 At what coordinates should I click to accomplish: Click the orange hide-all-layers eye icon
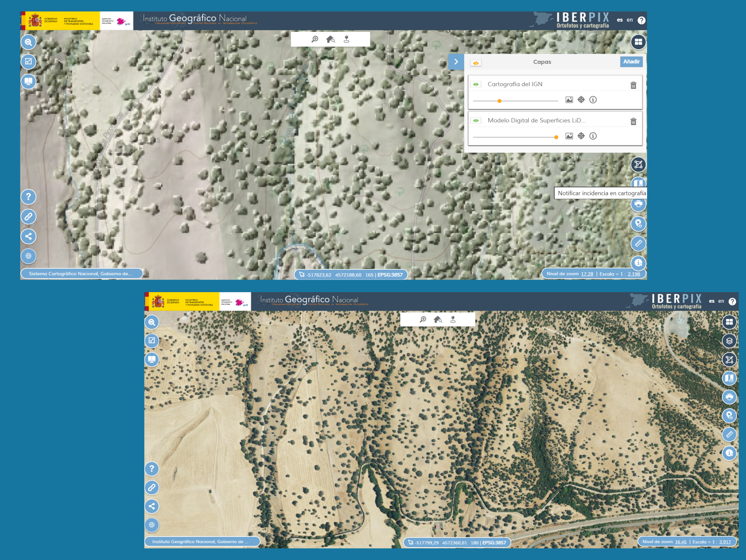tap(475, 63)
